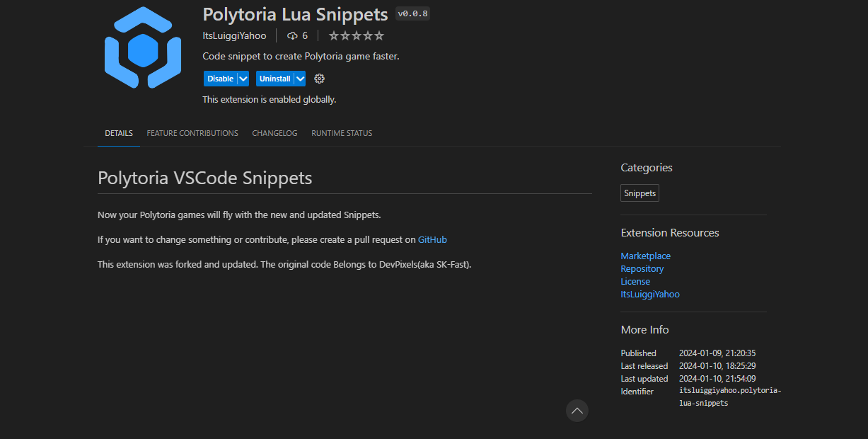Image resolution: width=868 pixels, height=439 pixels.
Task: Click the Categories heading
Action: coord(647,168)
